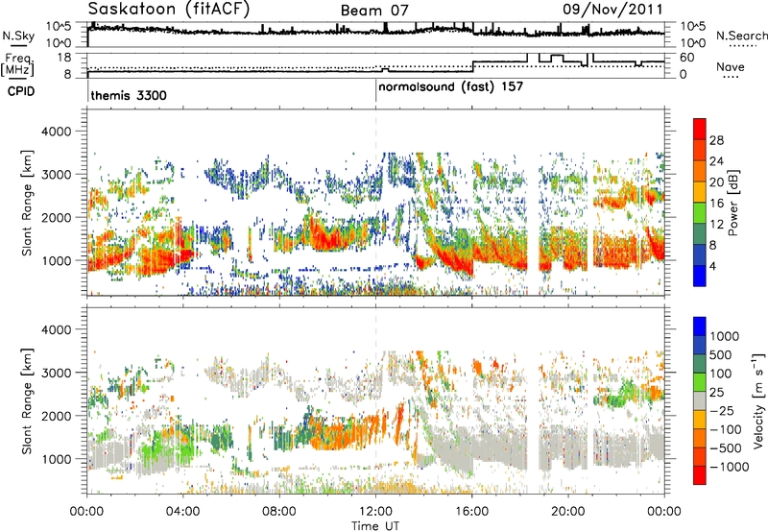Click the date "09/Nov/2011"
768x532 pixels.
pos(612,9)
